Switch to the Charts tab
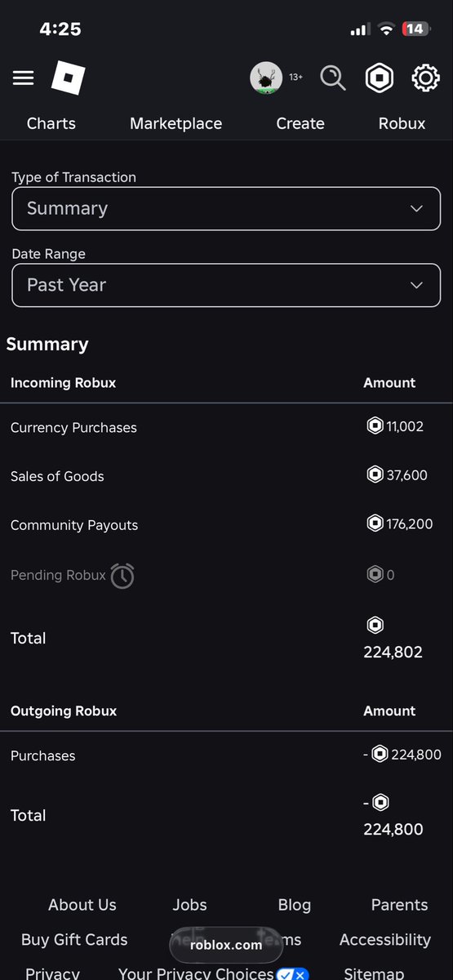Screen dimensions: 453x980 51,123
